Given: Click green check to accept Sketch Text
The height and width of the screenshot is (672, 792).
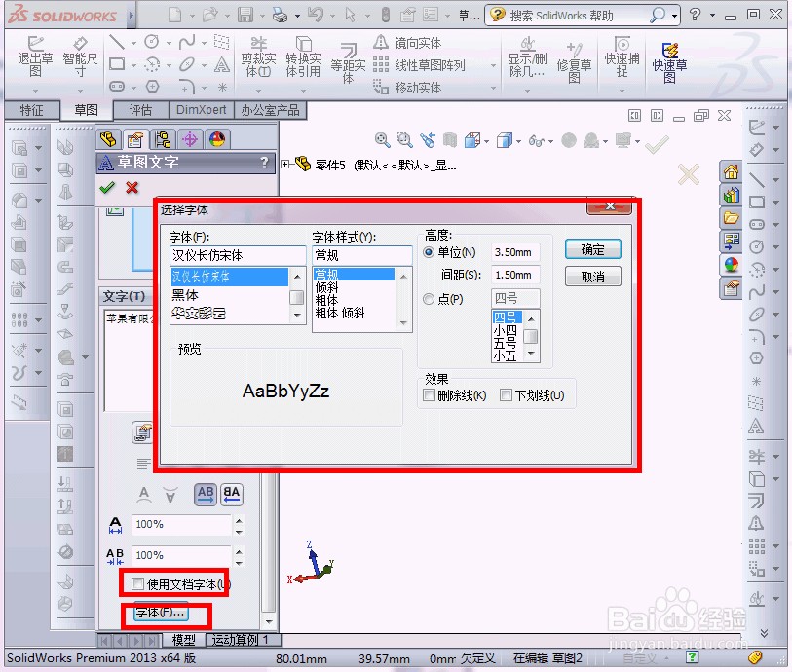Looking at the screenshot, I should point(107,188).
